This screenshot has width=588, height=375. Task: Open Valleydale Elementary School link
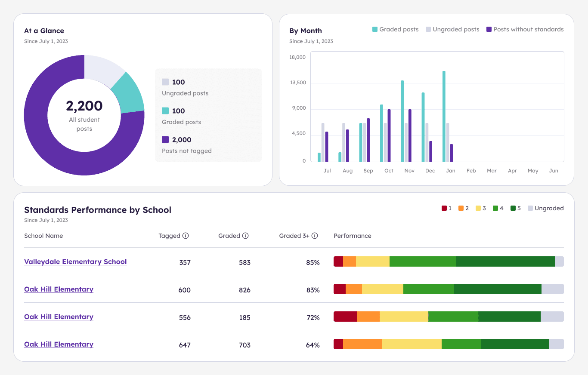point(75,261)
